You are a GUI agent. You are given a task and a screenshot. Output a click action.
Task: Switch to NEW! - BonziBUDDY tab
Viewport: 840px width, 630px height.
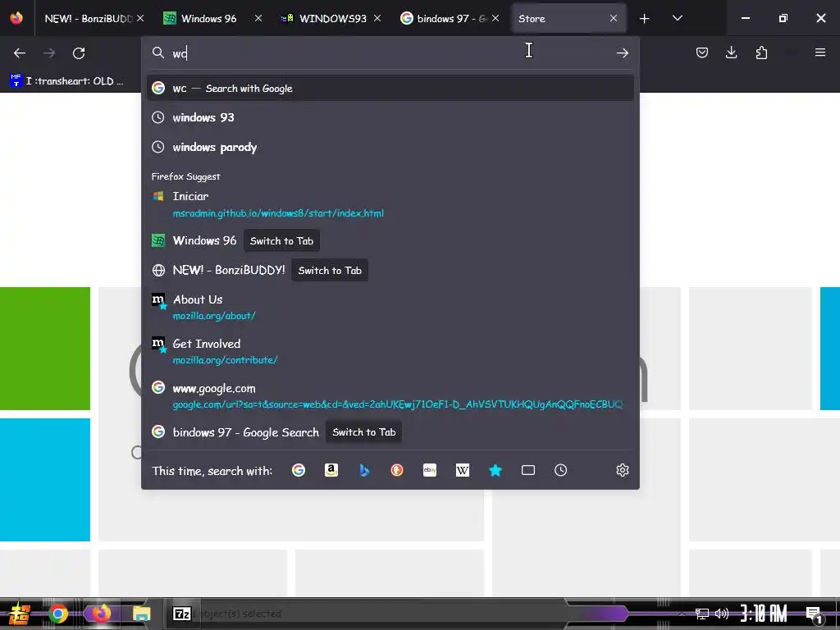[89, 19]
